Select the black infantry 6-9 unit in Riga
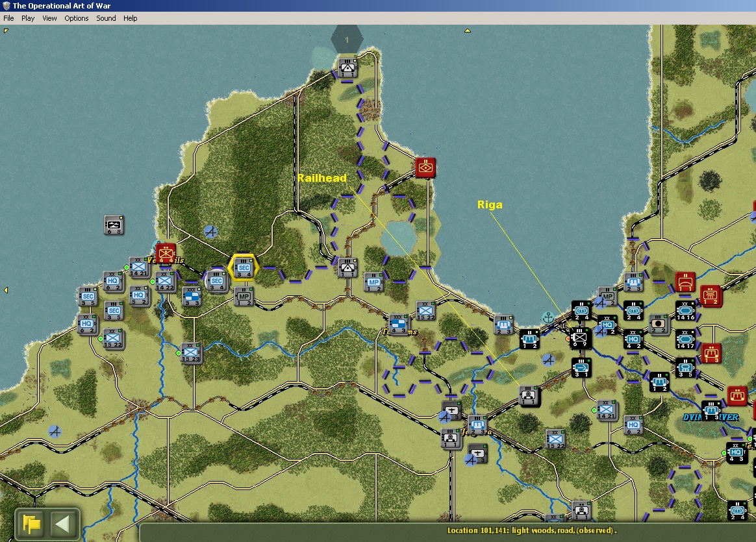This screenshot has width=756, height=542. [580, 339]
